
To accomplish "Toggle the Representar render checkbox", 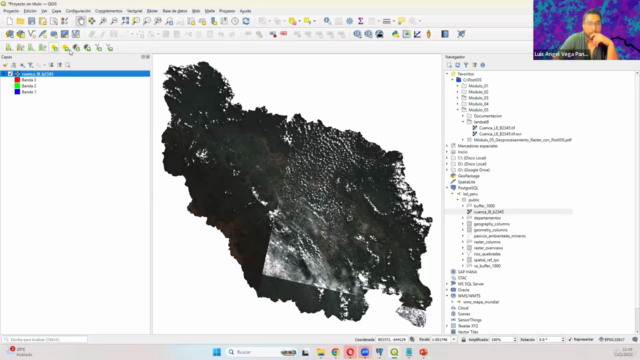I will tap(570, 340).
